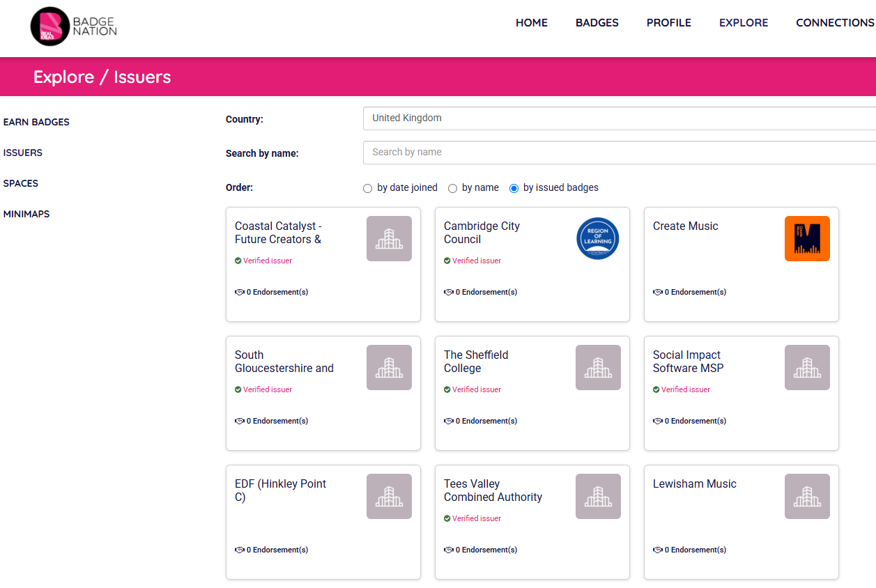
Task: Open The Sheffield College building icon
Action: coord(598,367)
